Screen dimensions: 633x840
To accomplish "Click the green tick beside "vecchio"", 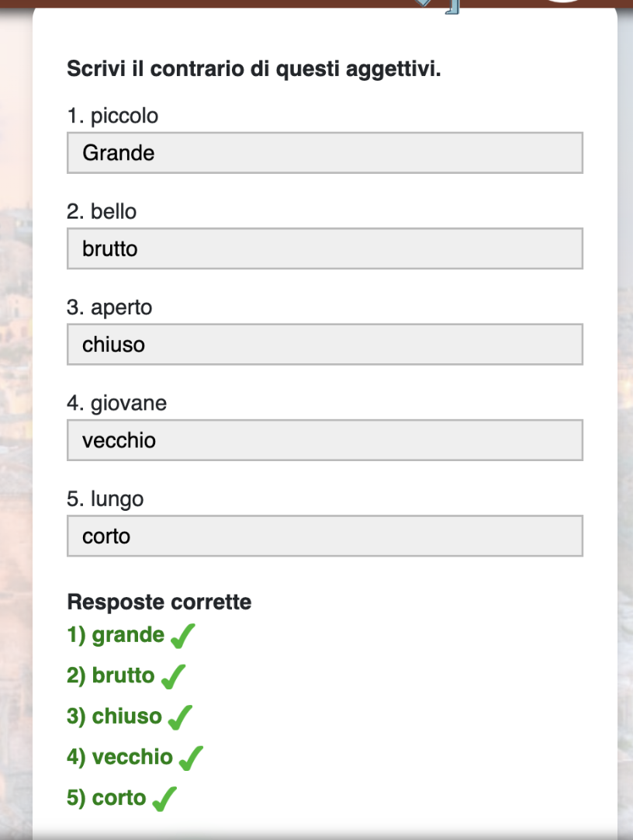I will tap(191, 758).
